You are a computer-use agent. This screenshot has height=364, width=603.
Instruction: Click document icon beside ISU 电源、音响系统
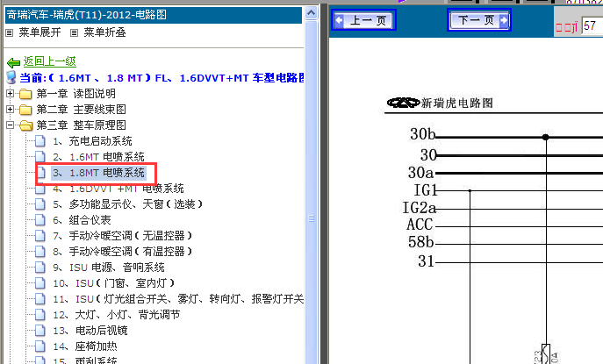coord(40,268)
